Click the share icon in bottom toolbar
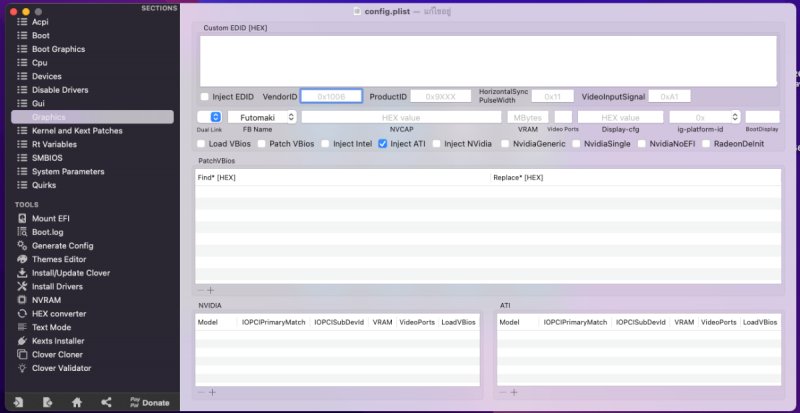This screenshot has height=413, width=800. click(x=106, y=402)
